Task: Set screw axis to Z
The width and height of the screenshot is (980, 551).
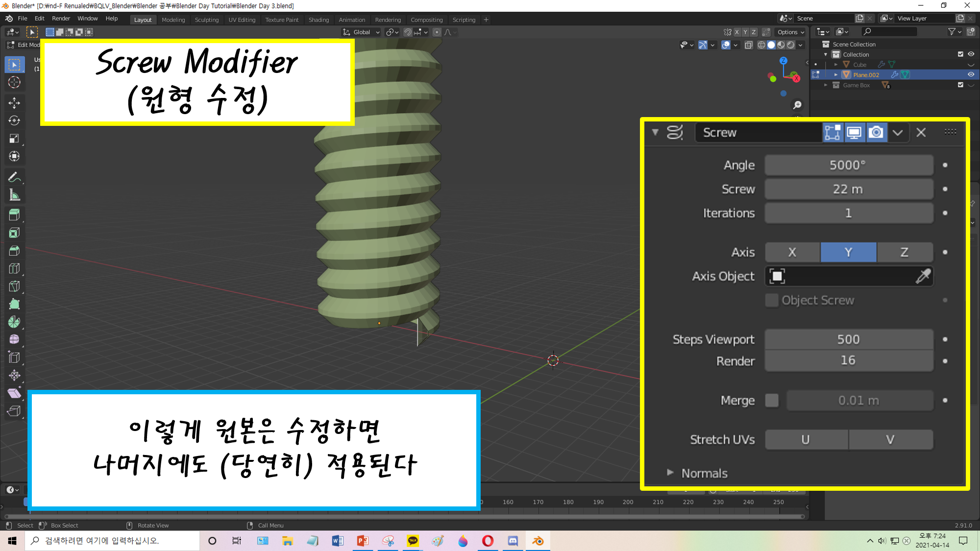Action: coord(904,252)
